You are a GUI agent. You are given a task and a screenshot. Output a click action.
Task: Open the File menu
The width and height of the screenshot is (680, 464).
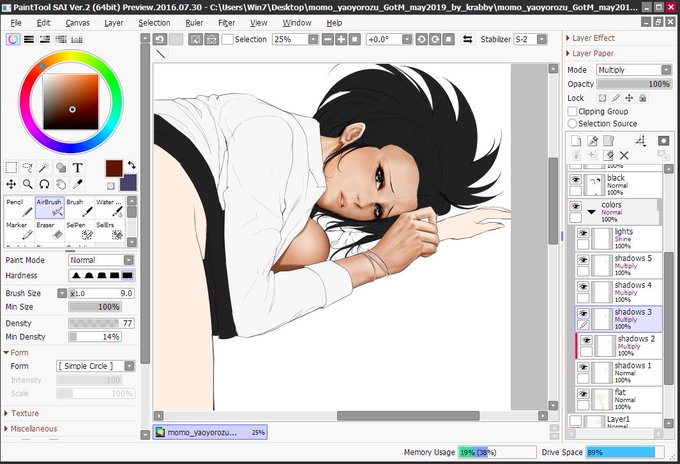coord(16,23)
